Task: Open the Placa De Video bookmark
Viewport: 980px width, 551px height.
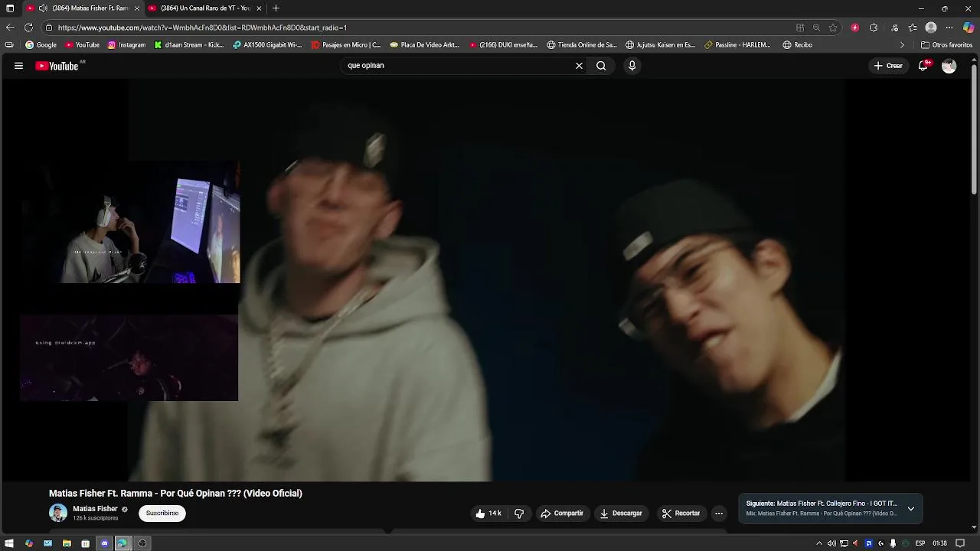Action: point(425,45)
